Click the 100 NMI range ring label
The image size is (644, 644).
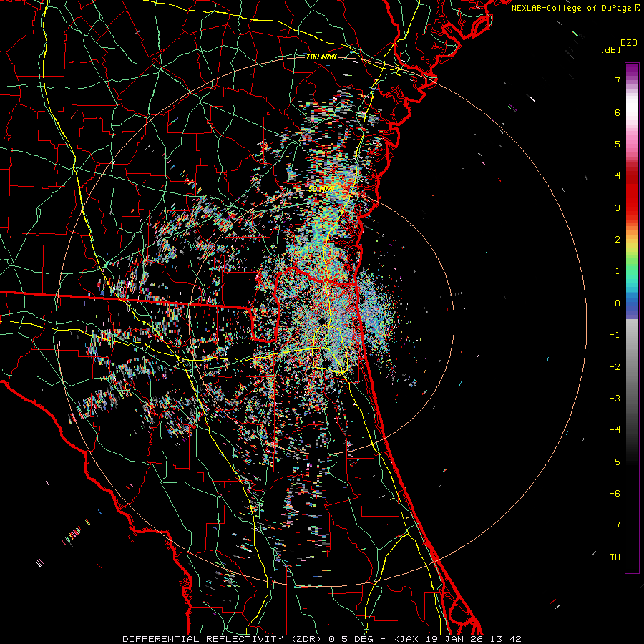coord(321,57)
